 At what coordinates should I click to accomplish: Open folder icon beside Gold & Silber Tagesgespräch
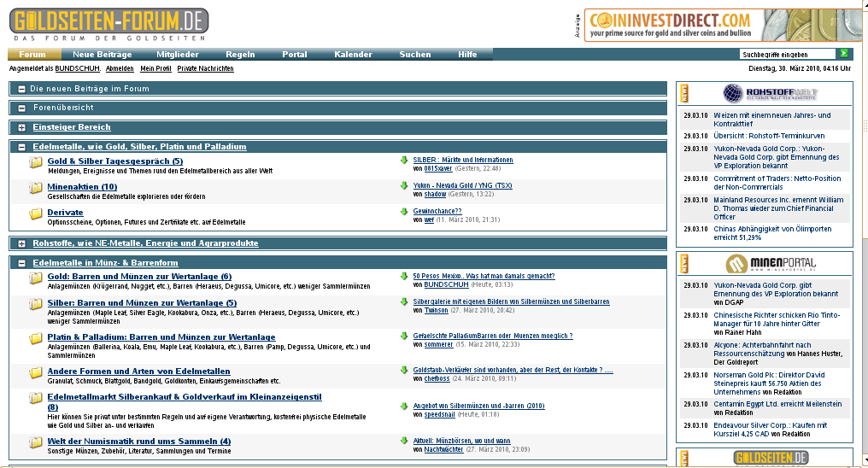(35, 162)
